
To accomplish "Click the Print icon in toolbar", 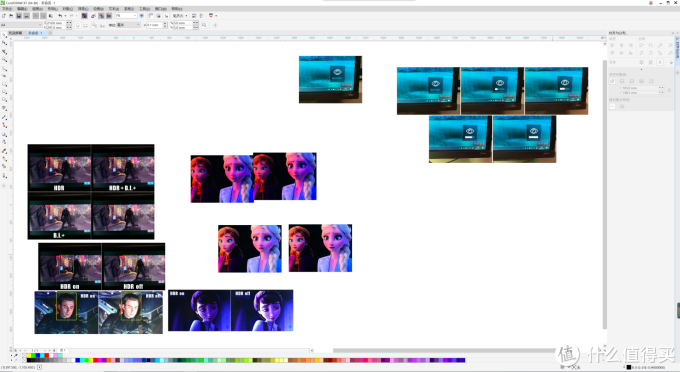I will [26, 16].
